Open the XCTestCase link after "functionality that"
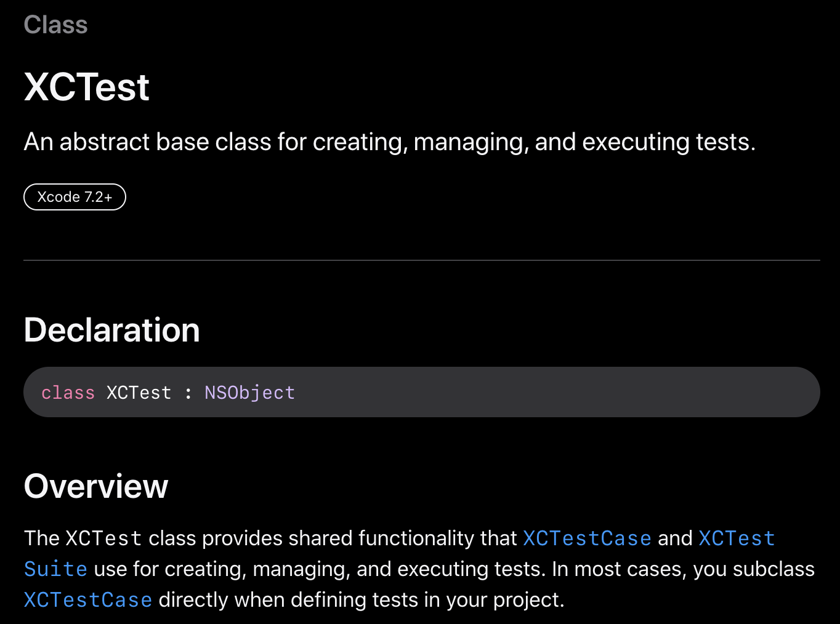The width and height of the screenshot is (840, 624). tap(587, 538)
